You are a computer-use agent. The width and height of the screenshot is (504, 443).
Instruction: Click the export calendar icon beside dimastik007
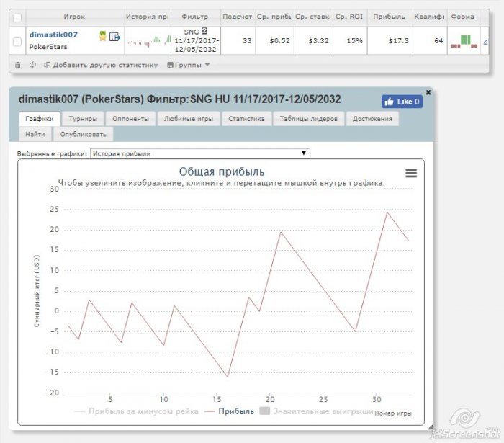[x=114, y=36]
